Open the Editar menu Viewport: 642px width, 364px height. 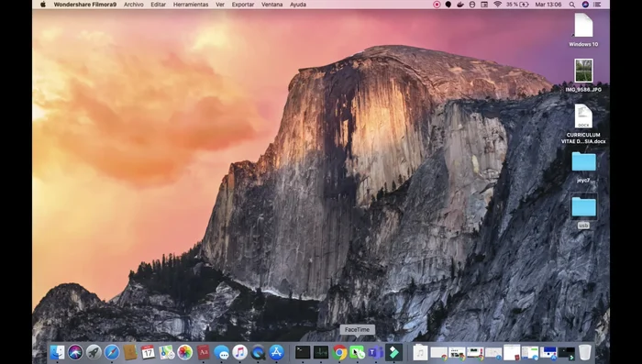click(158, 5)
